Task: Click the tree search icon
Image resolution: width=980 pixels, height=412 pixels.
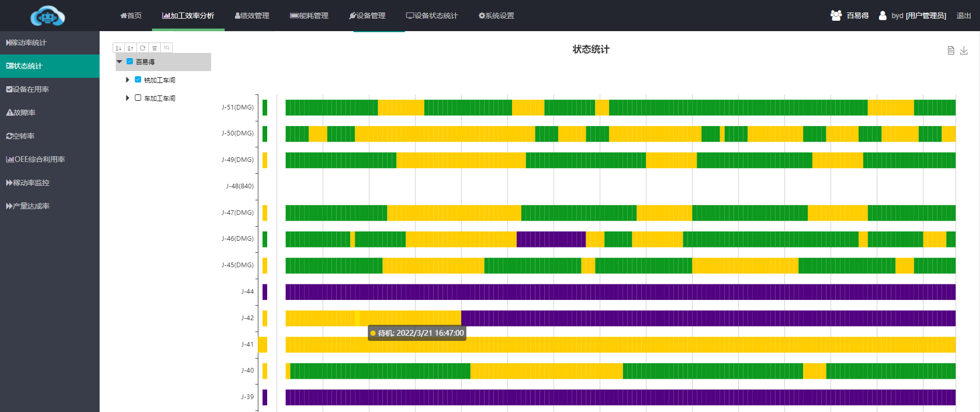Action: pos(167,48)
